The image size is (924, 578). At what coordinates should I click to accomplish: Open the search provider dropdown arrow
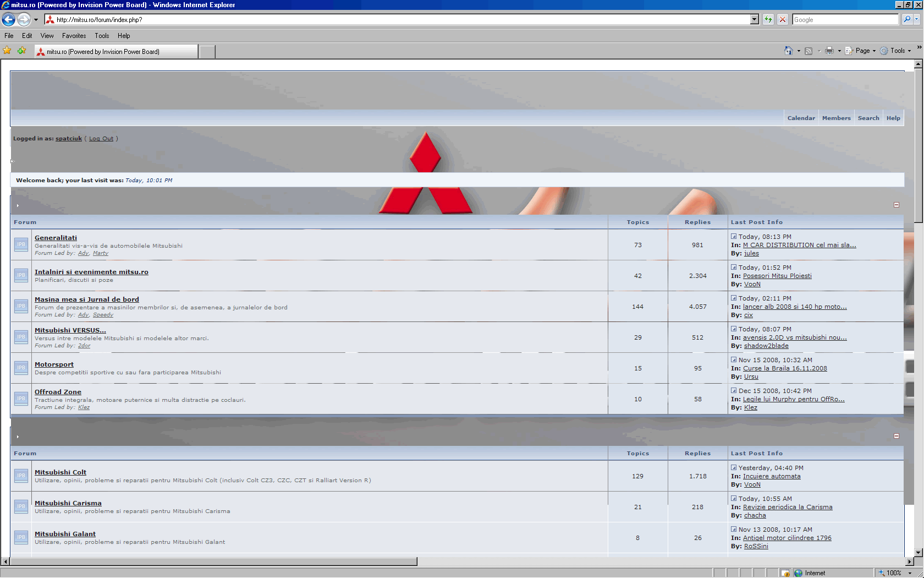coord(917,20)
